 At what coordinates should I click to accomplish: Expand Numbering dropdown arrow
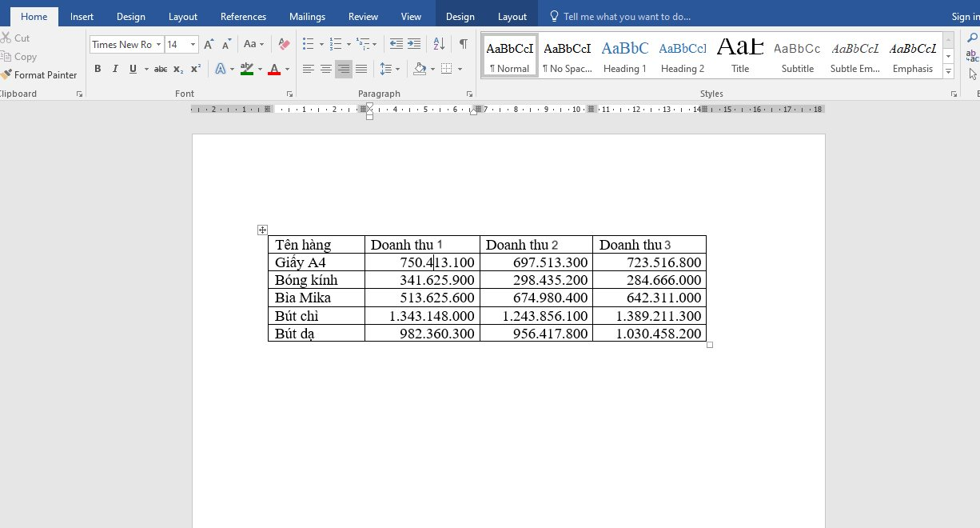pyautogui.click(x=349, y=44)
